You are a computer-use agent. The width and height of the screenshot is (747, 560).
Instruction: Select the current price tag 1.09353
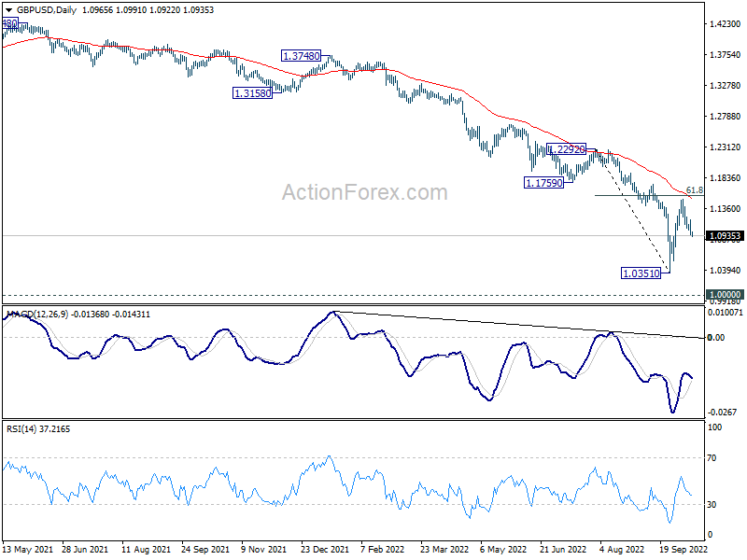click(x=726, y=236)
